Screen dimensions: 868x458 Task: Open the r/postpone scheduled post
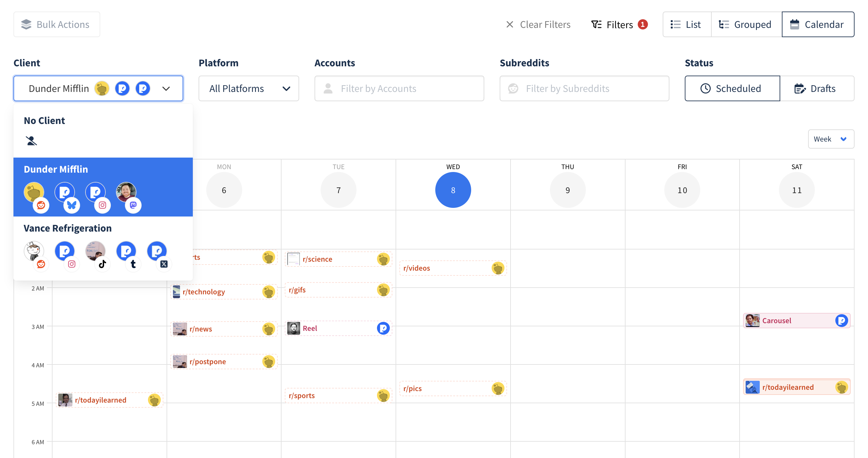pyautogui.click(x=224, y=362)
